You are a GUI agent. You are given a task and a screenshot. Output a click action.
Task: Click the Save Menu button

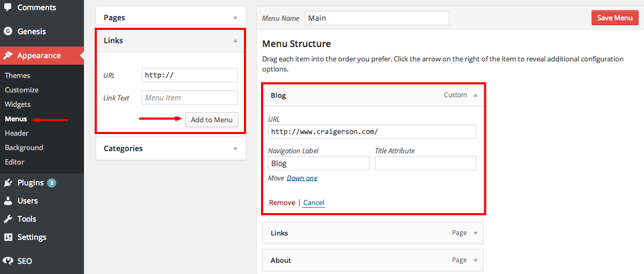pyautogui.click(x=615, y=18)
